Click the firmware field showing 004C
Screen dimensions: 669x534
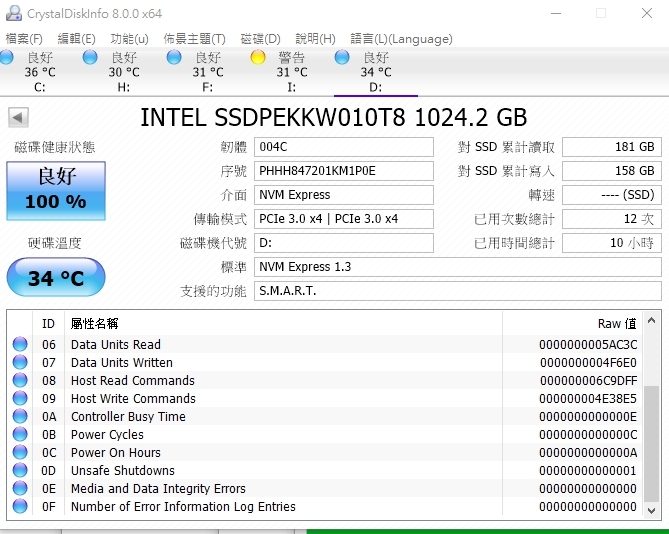pos(344,147)
